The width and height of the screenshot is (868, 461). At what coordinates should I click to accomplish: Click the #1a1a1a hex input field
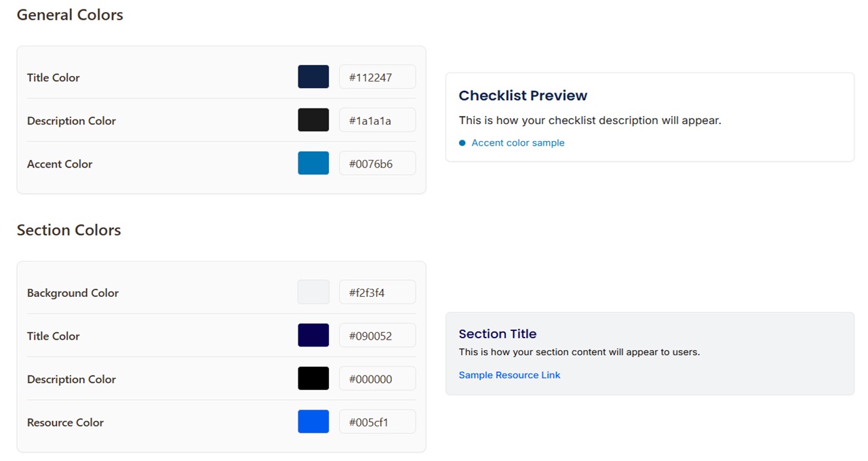(x=377, y=121)
